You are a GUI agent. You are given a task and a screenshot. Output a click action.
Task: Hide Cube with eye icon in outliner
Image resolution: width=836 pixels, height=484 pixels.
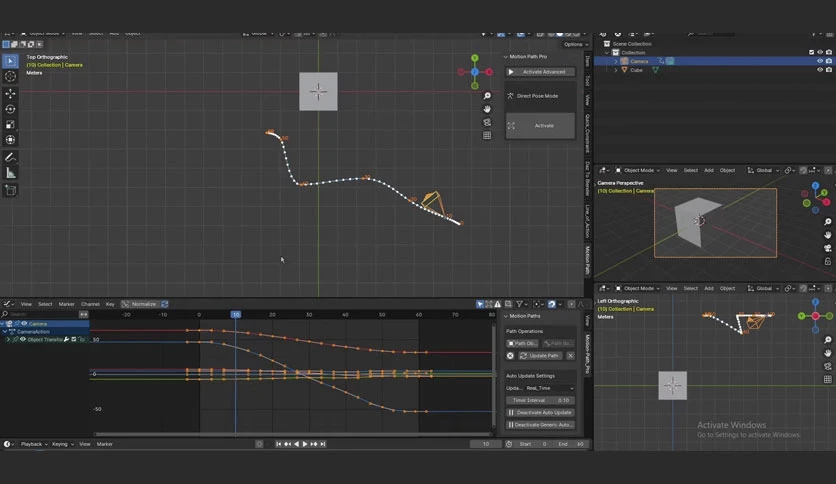pyautogui.click(x=820, y=70)
